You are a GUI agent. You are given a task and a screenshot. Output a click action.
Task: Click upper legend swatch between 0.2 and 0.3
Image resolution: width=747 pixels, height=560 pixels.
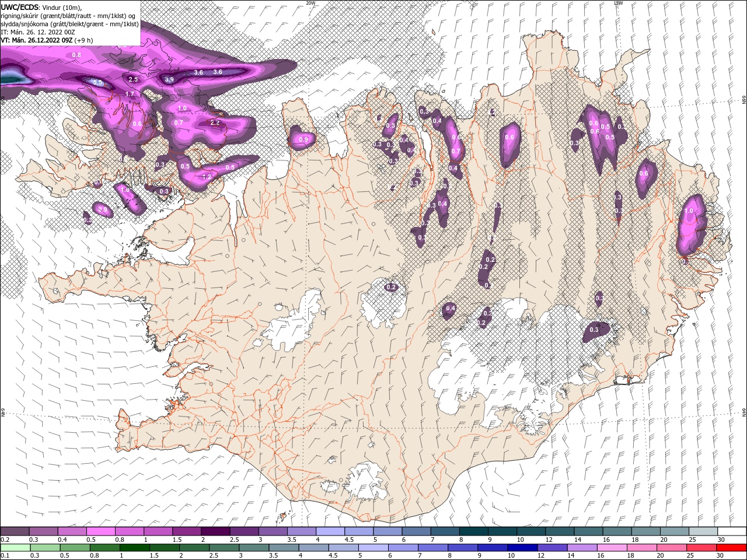click(x=15, y=531)
